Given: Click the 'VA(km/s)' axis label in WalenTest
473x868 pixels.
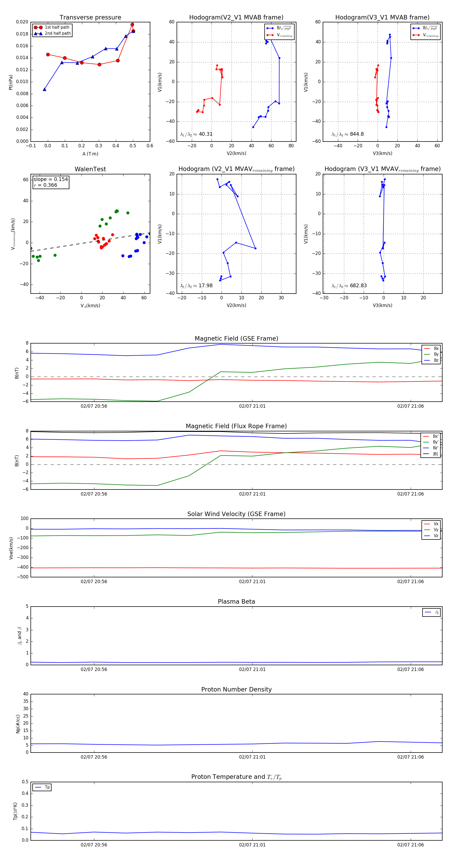Looking at the screenshot, I should [90, 306].
